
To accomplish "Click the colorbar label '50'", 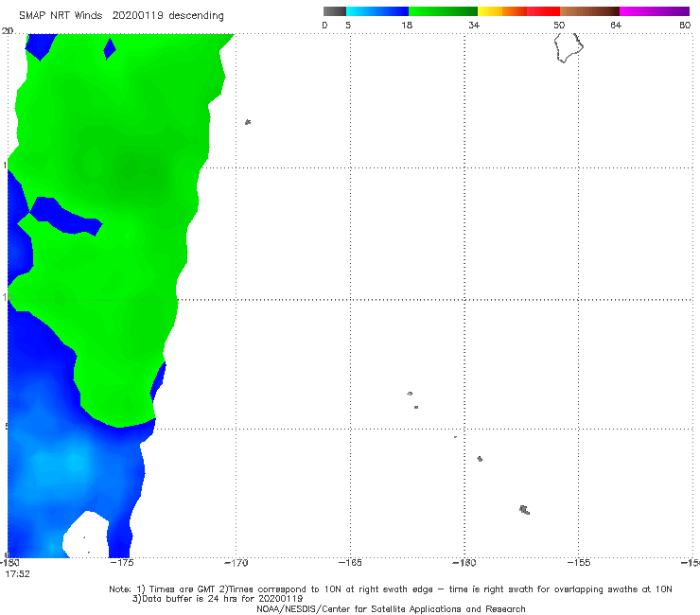I will click(x=559, y=26).
